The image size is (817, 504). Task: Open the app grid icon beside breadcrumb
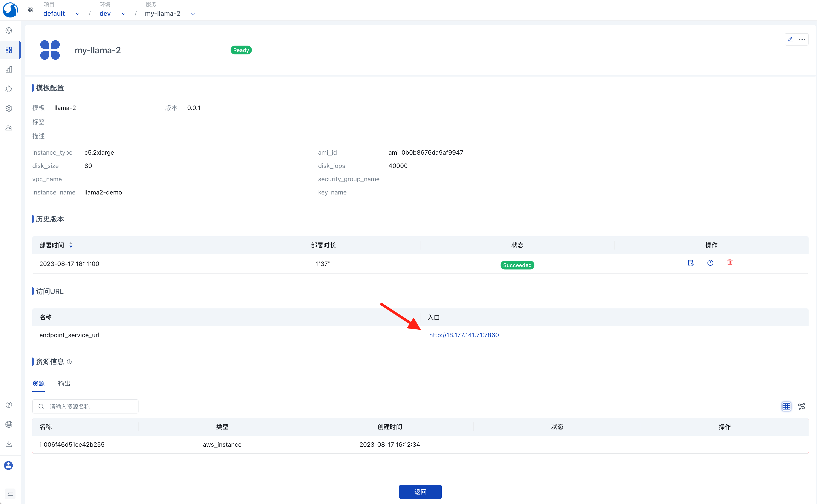pyautogui.click(x=30, y=10)
